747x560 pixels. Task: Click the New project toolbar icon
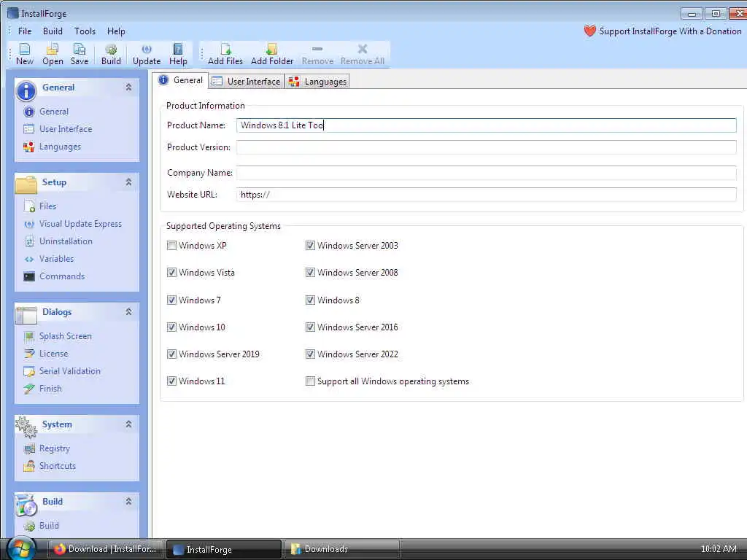(x=24, y=54)
